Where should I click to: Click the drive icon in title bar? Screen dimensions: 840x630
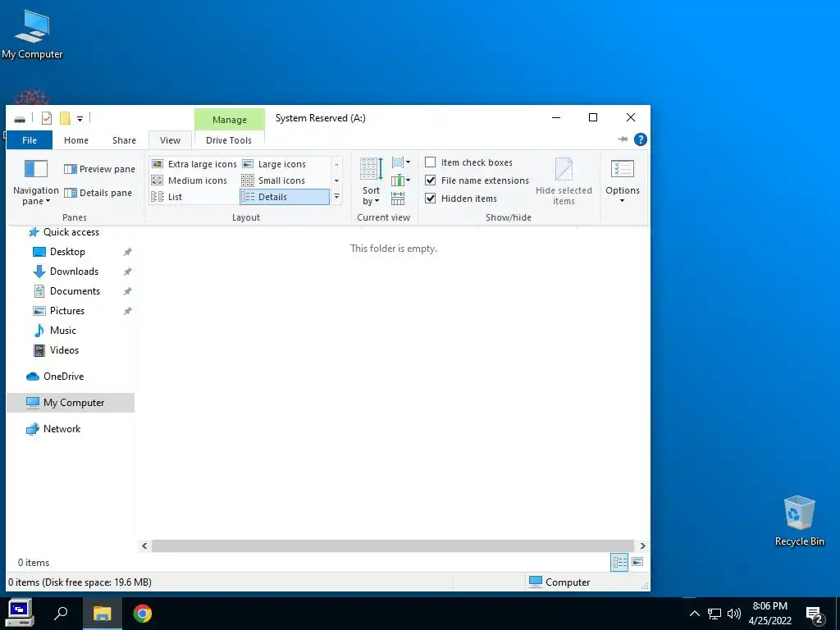(20, 118)
